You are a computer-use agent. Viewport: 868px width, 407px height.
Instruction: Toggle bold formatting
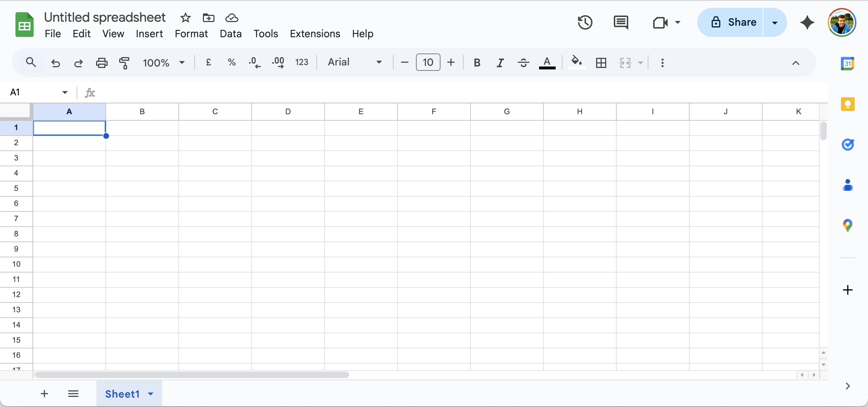pyautogui.click(x=477, y=63)
